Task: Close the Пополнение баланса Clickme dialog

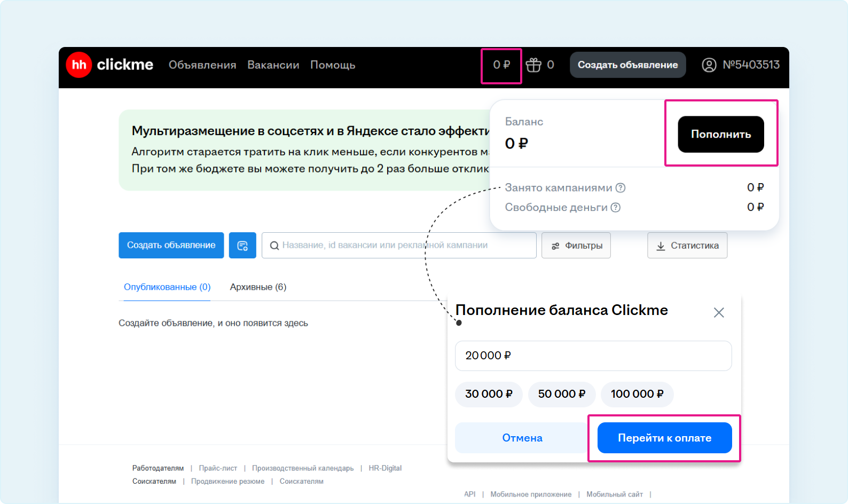Action: coord(719,312)
